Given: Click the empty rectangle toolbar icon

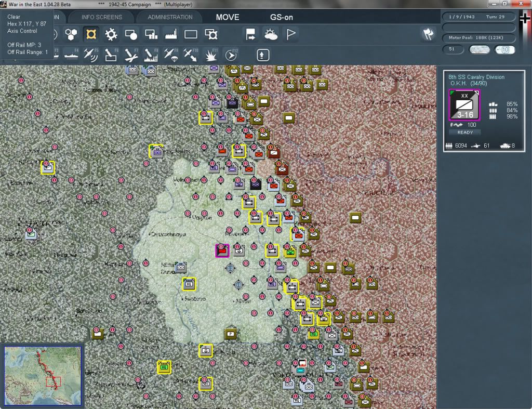Looking at the screenshot, I should click(191, 34).
